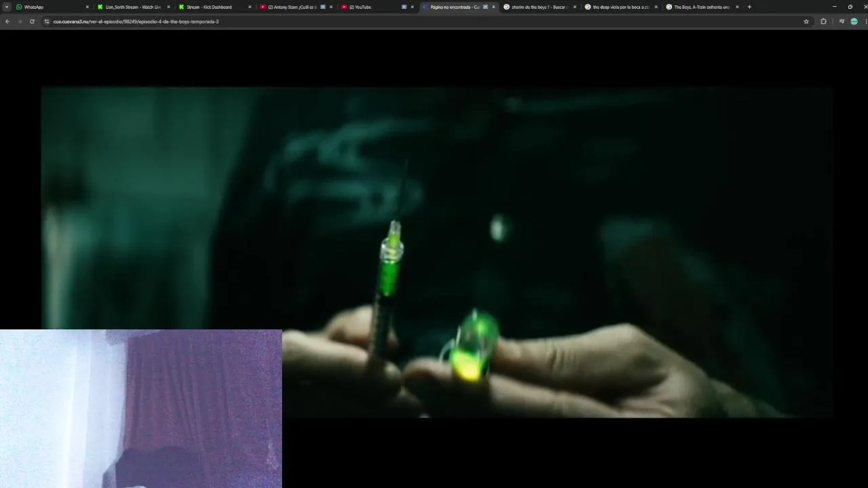Open the Extensions puzzle icon
Image resolution: width=868 pixels, height=488 pixels.
(x=824, y=22)
